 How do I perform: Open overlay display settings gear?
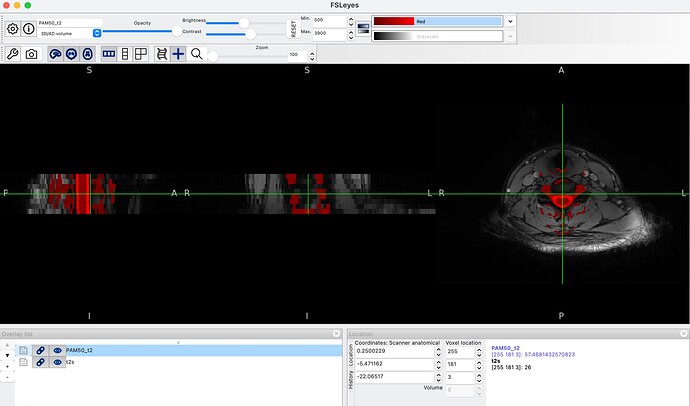(13, 28)
